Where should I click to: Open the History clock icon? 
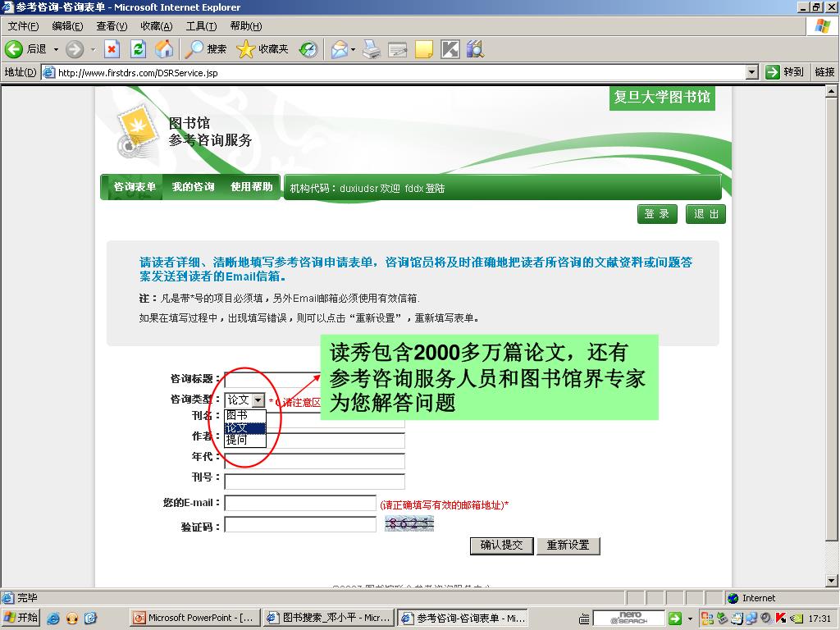(308, 49)
